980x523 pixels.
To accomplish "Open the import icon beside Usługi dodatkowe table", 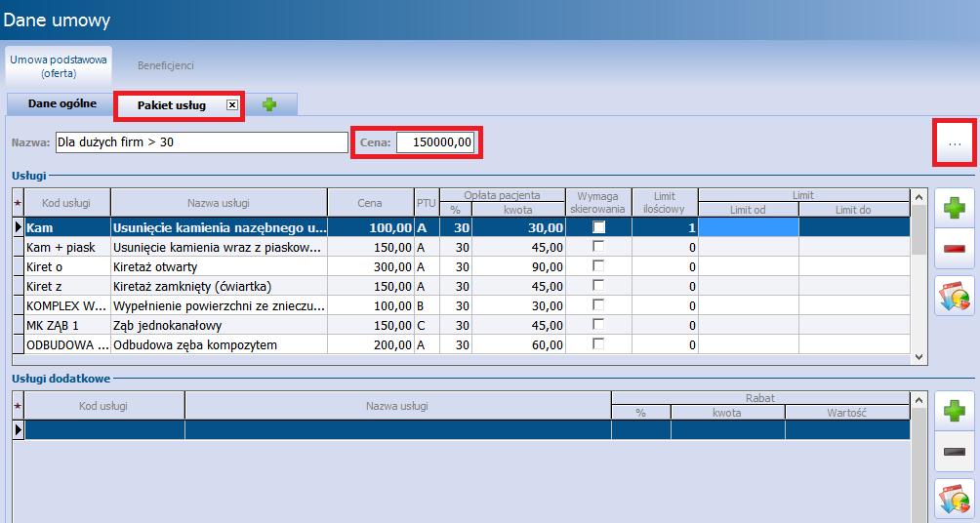I will click(x=955, y=500).
